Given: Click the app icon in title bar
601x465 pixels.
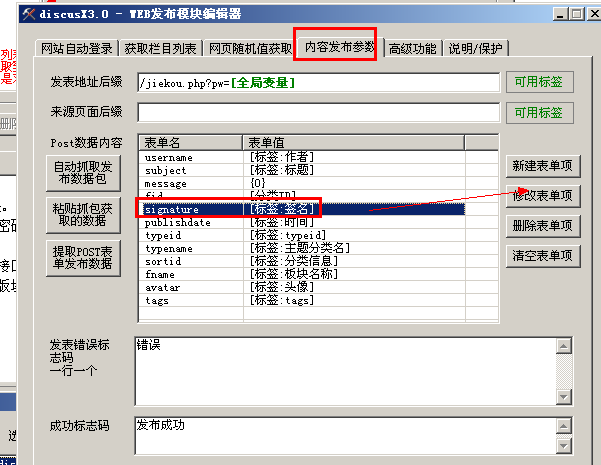Looking at the screenshot, I should point(10,14).
